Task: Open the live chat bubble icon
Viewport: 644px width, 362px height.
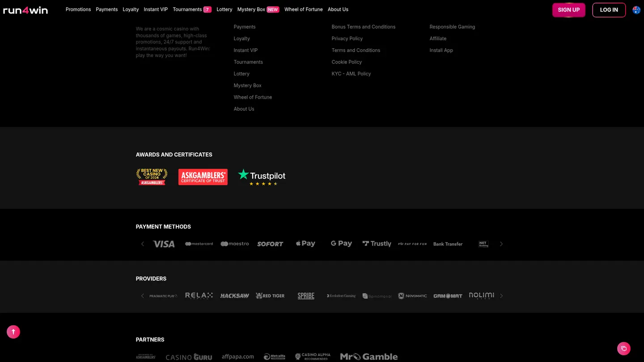Action: pyautogui.click(x=624, y=348)
